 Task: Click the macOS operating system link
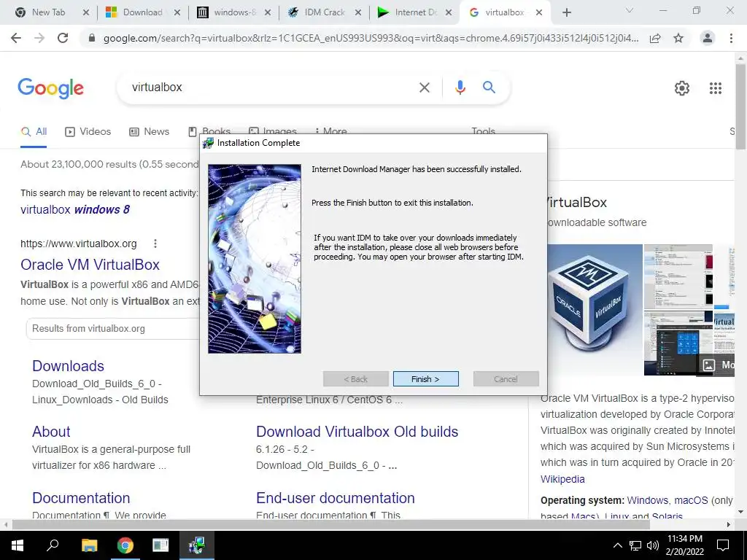[x=691, y=500]
